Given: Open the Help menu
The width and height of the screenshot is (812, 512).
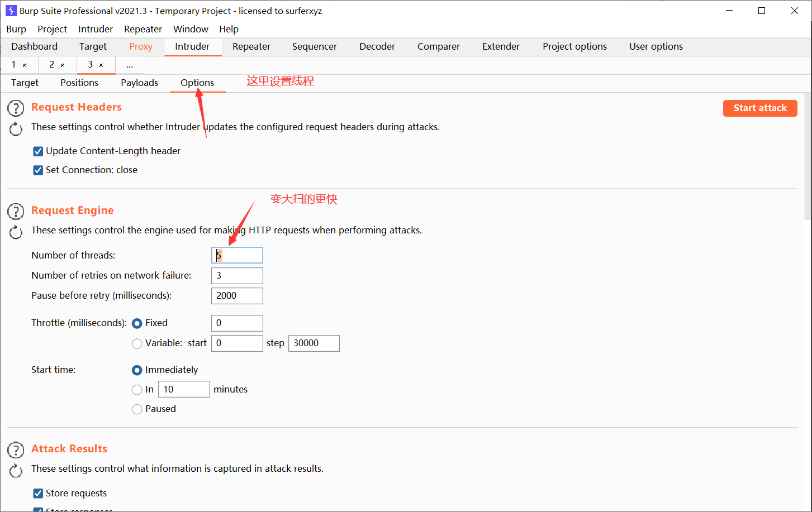Looking at the screenshot, I should [x=229, y=29].
